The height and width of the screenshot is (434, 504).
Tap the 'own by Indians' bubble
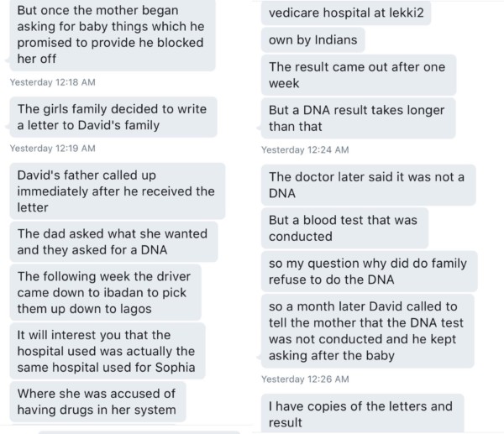tap(312, 39)
